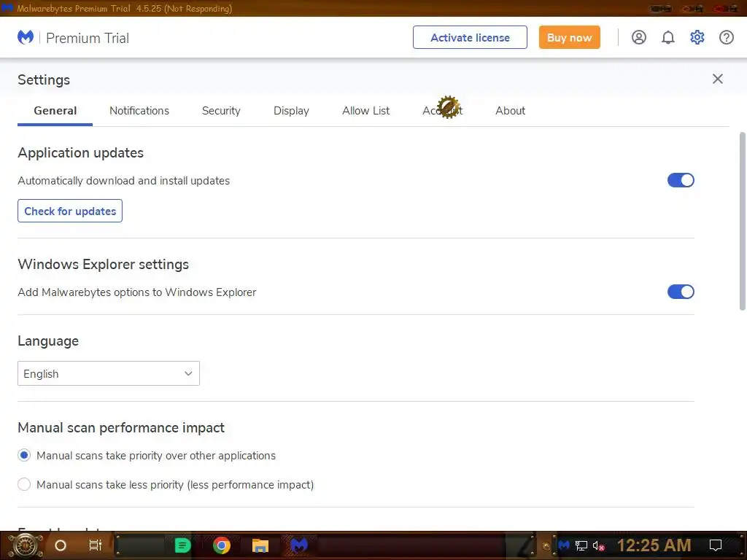Click Check for updates button
747x560 pixels.
coord(70,211)
